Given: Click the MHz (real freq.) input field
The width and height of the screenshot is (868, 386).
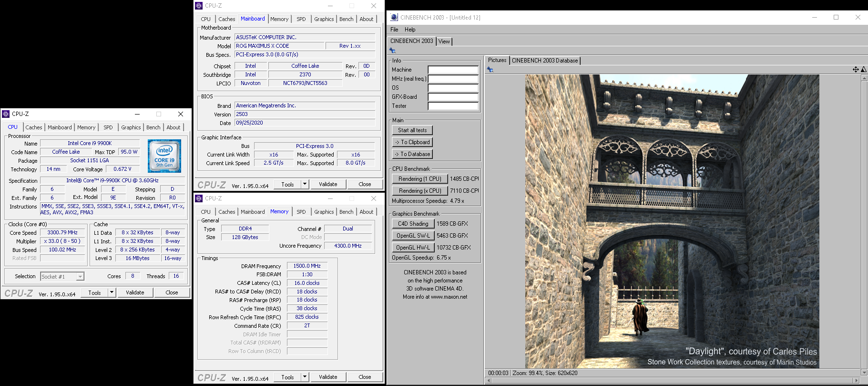Looking at the screenshot, I should (x=453, y=79).
